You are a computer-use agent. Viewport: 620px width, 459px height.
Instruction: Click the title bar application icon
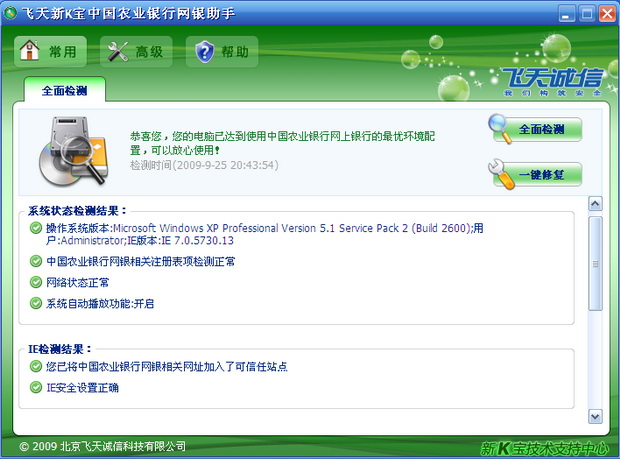[11, 14]
